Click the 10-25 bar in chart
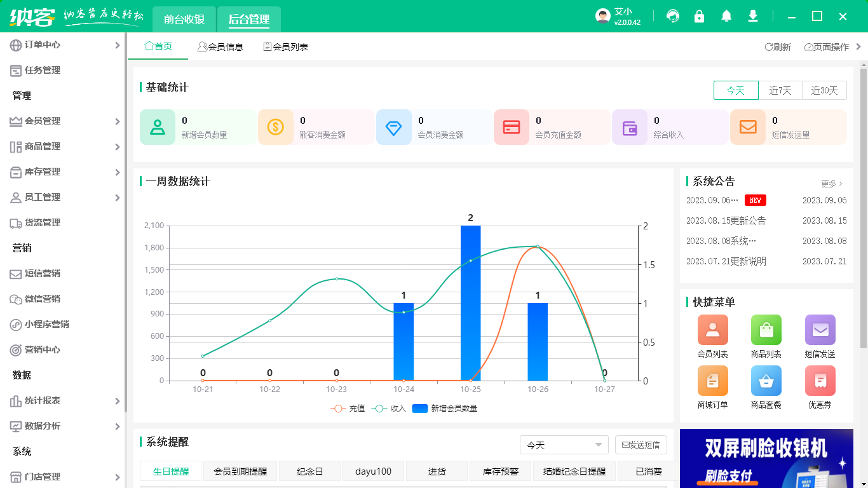Image resolution: width=868 pixels, height=488 pixels. point(470,303)
